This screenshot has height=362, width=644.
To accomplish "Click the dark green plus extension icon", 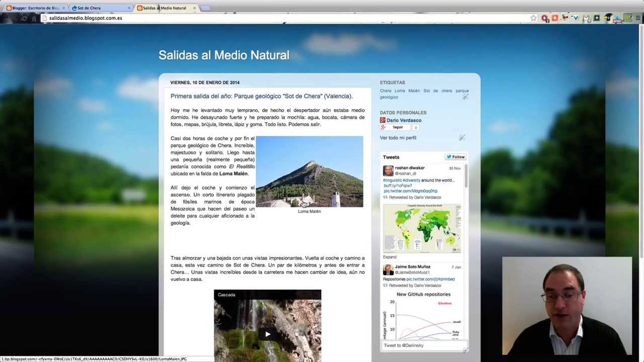I will tap(597, 18).
